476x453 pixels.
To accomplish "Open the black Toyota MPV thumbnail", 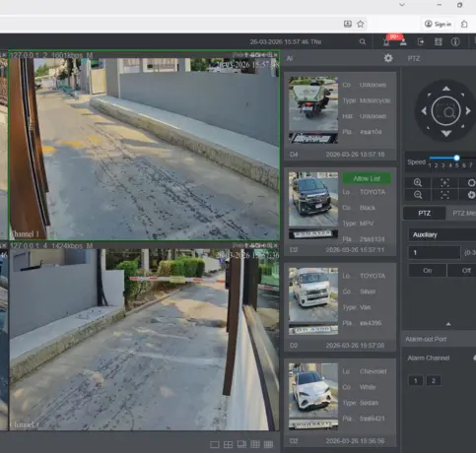I will coord(313,199).
